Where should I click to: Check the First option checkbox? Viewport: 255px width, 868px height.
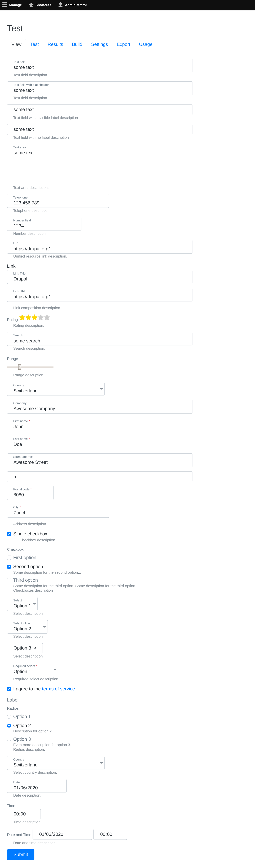(x=9, y=558)
